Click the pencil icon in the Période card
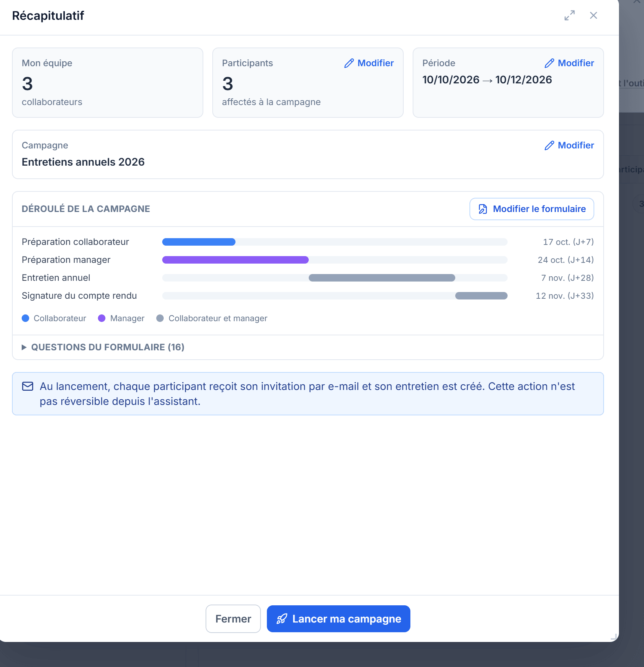 pyautogui.click(x=549, y=63)
